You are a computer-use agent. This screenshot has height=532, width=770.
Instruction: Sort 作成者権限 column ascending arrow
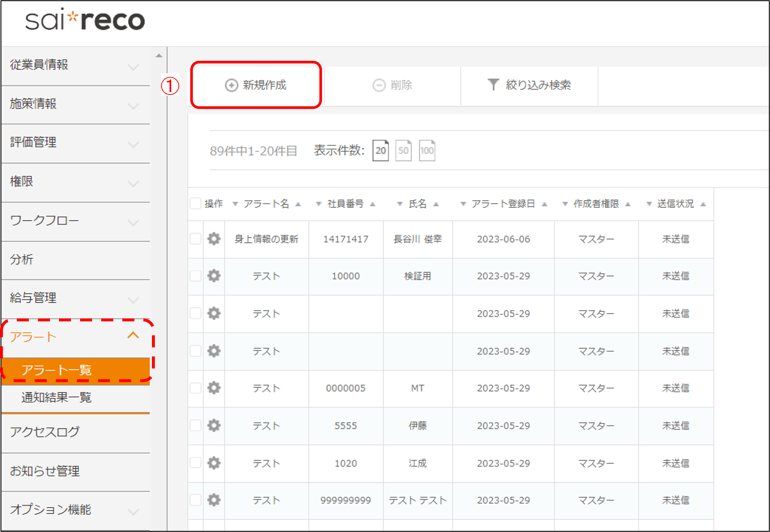point(628,204)
